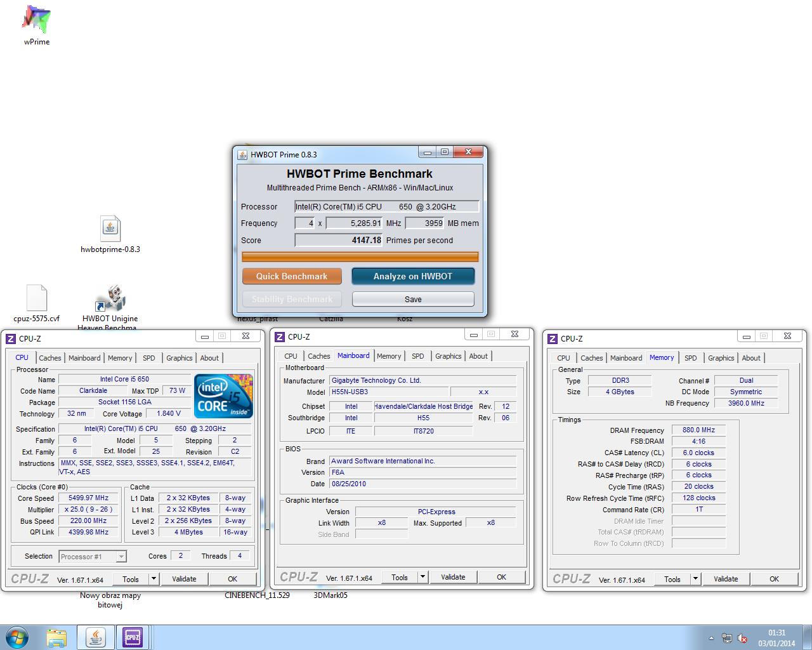Expand Tools arrow in left CPU-Z window
This screenshot has height=650, width=812.
coord(153,579)
